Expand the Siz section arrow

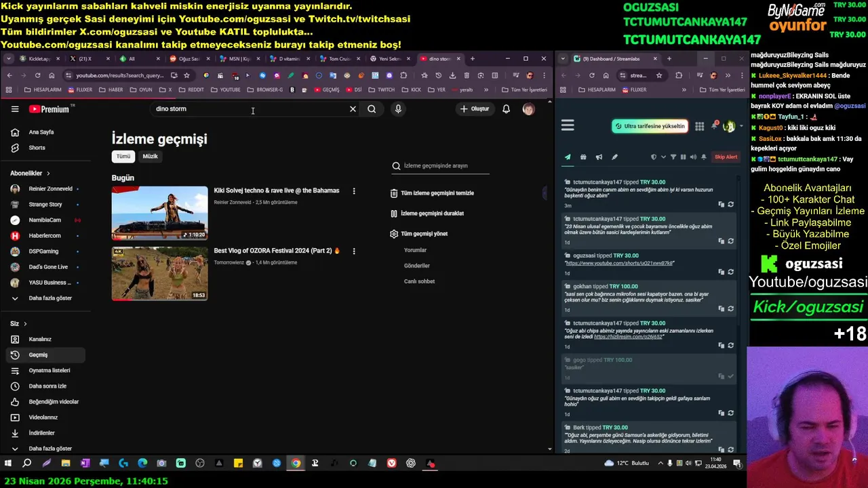(25, 324)
